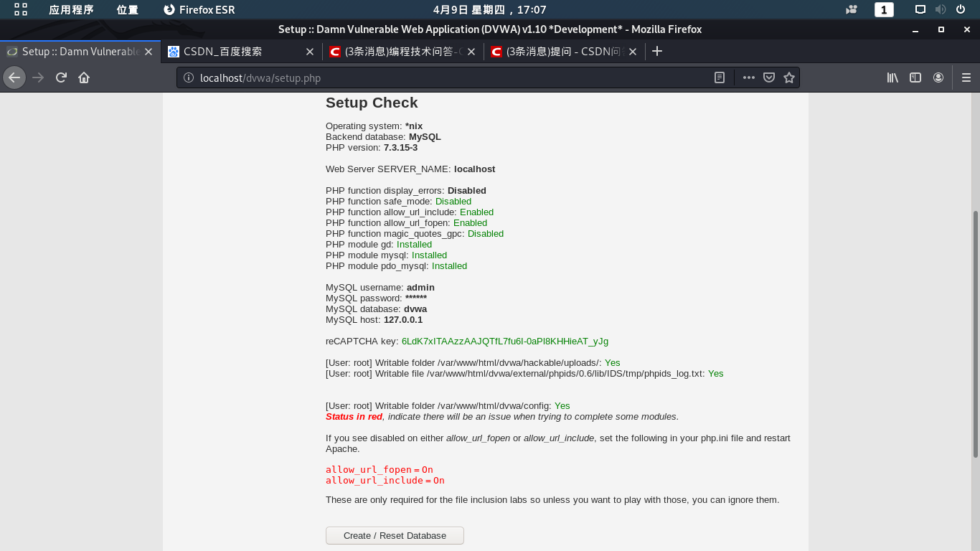The image size is (980, 551).
Task: Open workspace indicator 1
Action: pos(884,9)
